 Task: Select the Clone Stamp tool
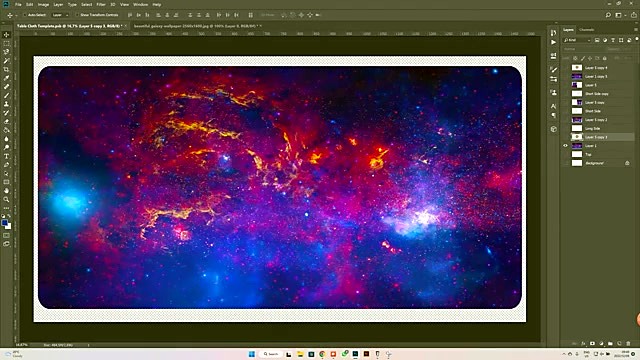click(x=6, y=104)
